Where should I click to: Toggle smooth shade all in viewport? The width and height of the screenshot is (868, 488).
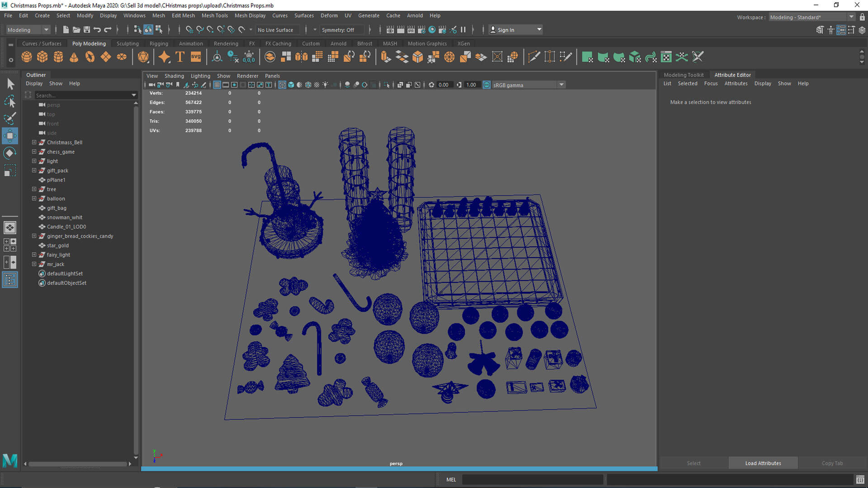291,85
